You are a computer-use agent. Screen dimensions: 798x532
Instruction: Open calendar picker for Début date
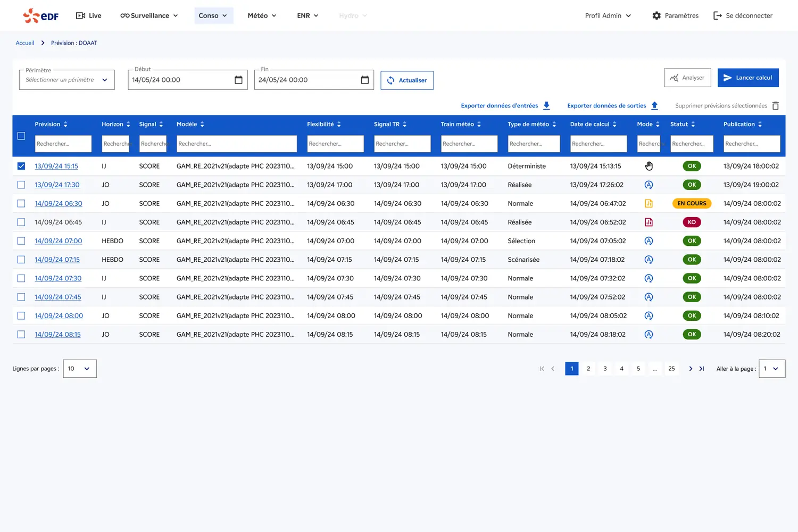(238, 80)
